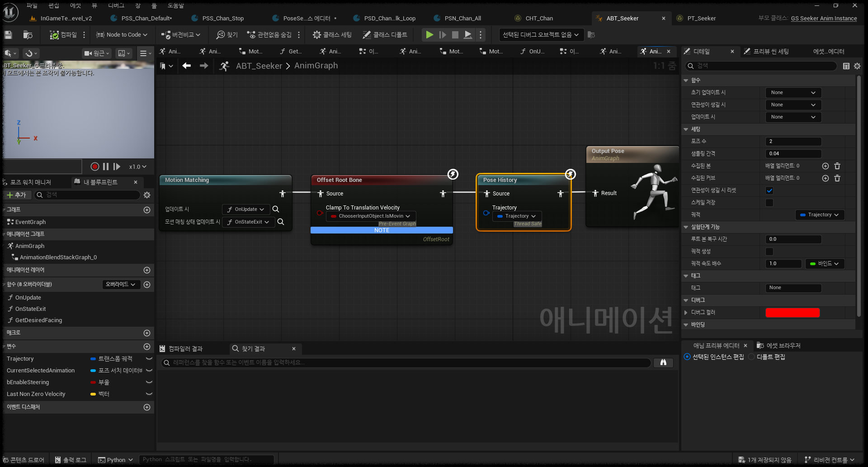Expand the 디버그 컬러 row arrow
Image resolution: width=868 pixels, height=467 pixels.
click(686, 313)
